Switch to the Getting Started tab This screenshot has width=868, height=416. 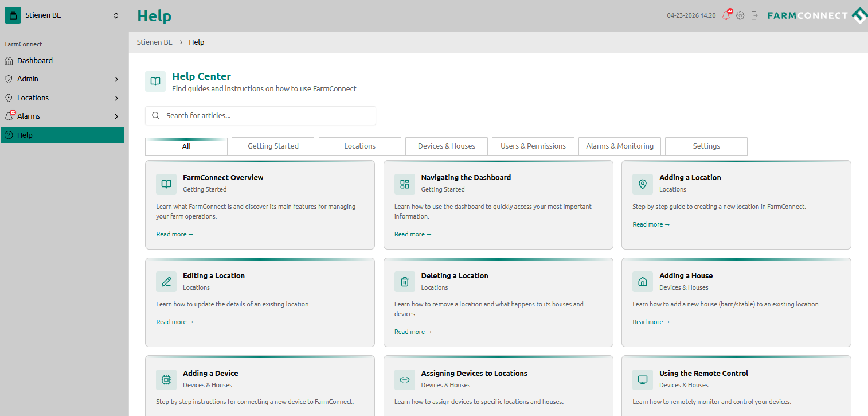click(273, 146)
